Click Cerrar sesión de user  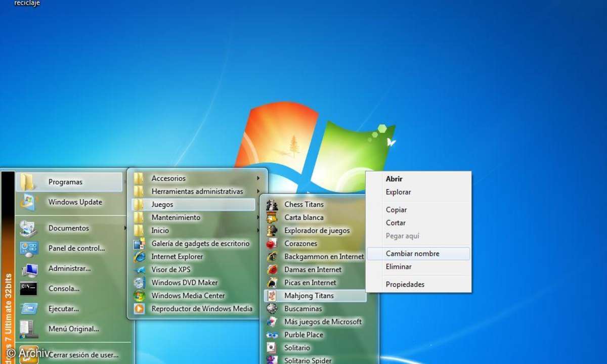(83, 355)
